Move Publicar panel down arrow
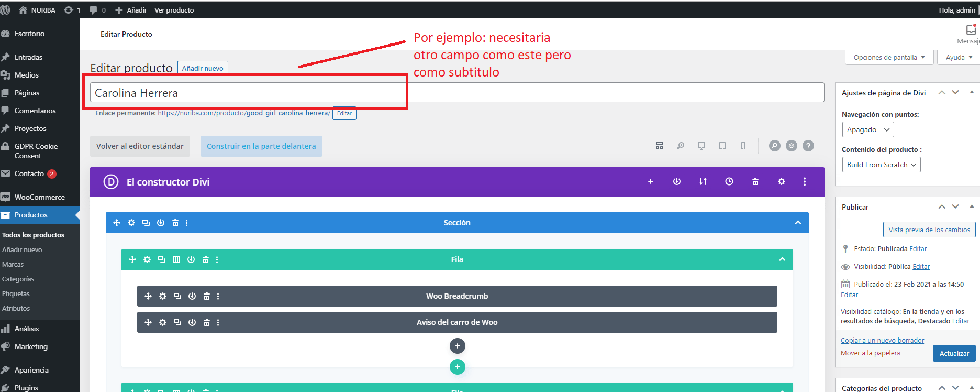 (x=955, y=206)
